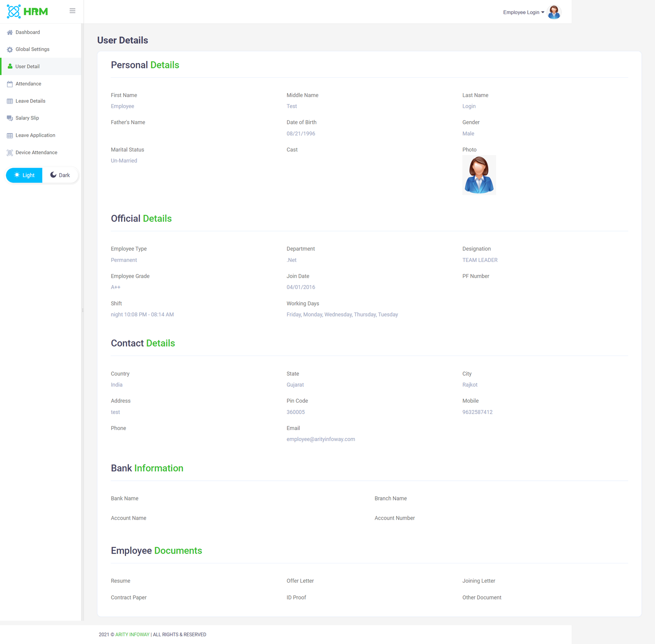Click the sidebar resize handle
The width and height of the screenshot is (655, 644).
(83, 311)
